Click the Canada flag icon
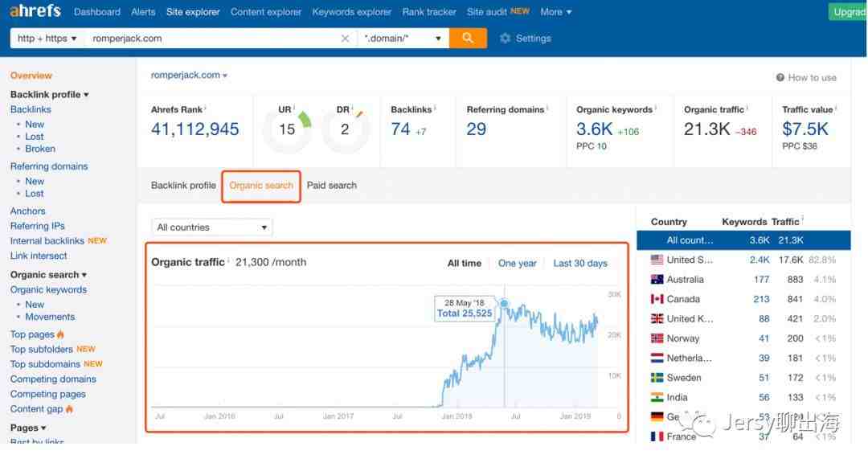 coord(657,299)
